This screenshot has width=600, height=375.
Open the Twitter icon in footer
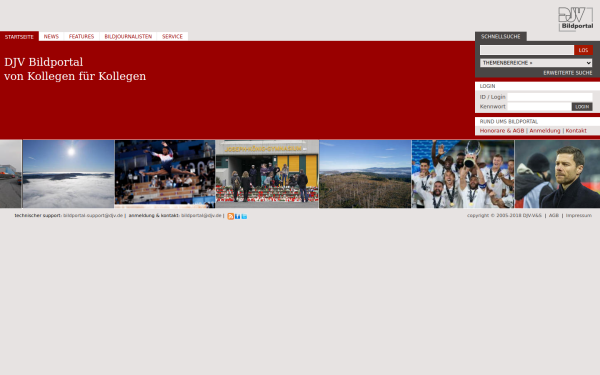point(244,217)
